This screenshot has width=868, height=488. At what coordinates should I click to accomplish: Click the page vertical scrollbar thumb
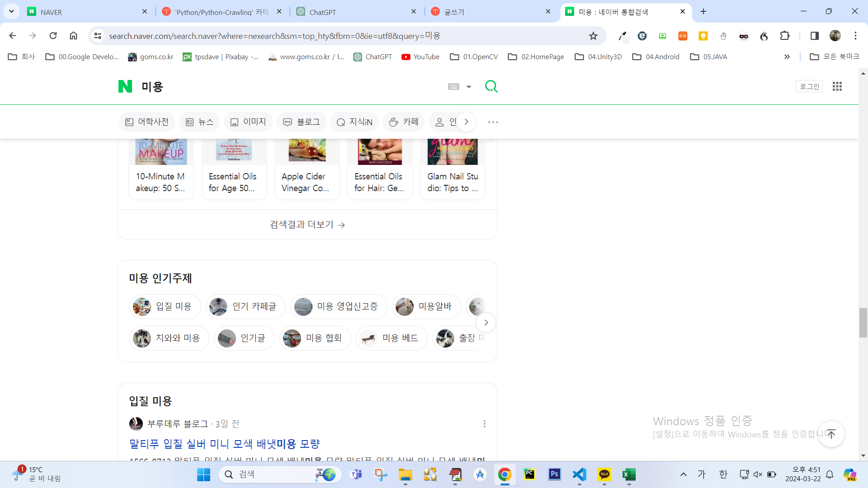coord(863,323)
